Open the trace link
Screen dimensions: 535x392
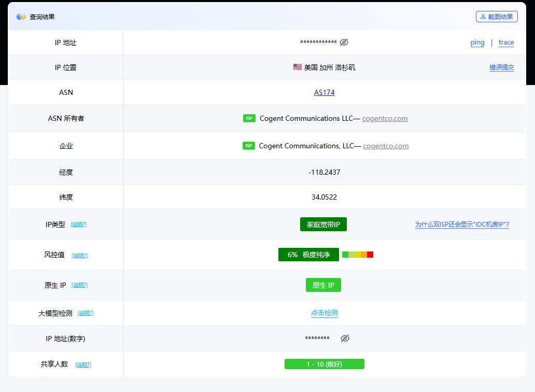(506, 43)
